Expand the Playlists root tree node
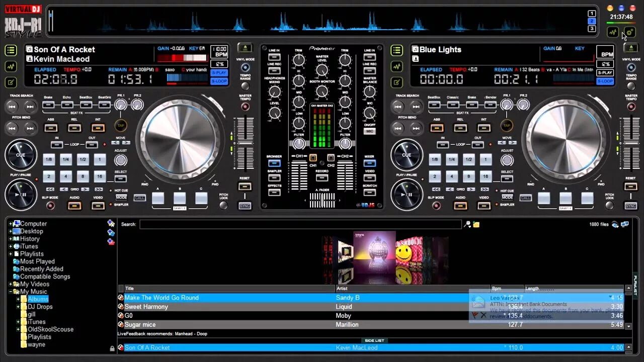644x362 pixels. (10, 254)
